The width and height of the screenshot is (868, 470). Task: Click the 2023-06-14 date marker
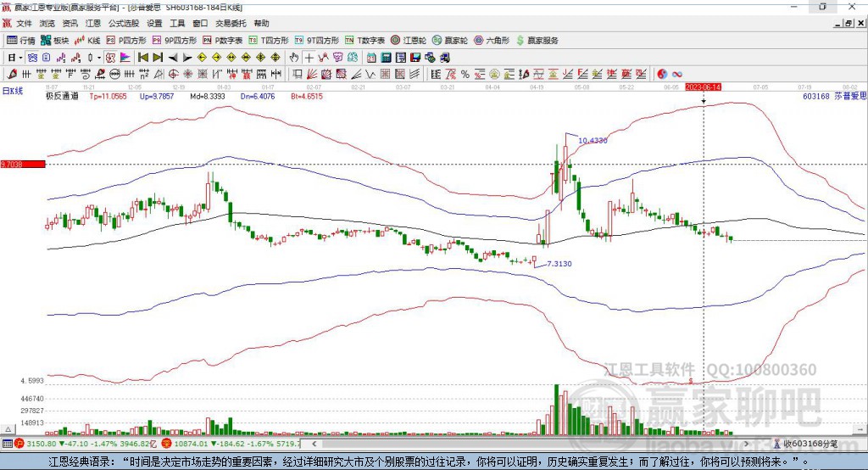click(x=703, y=87)
